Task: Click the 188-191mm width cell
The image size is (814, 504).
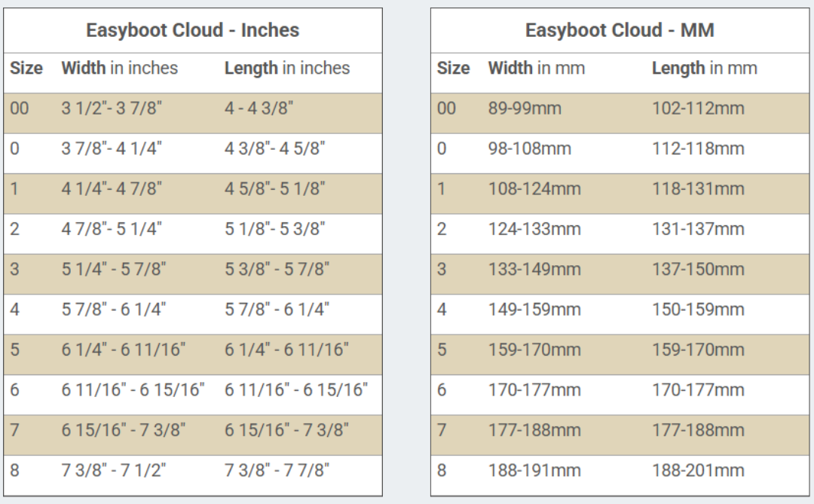Action: click(x=534, y=471)
